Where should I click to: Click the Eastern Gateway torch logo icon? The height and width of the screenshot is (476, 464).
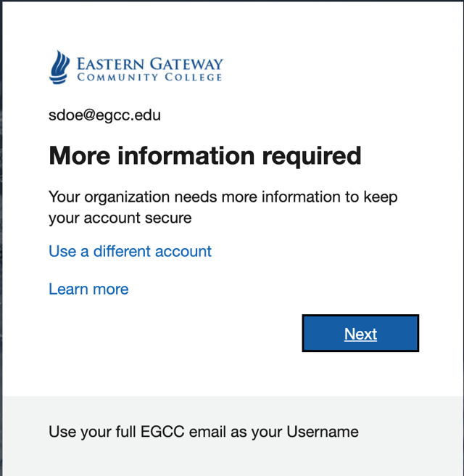click(59, 67)
